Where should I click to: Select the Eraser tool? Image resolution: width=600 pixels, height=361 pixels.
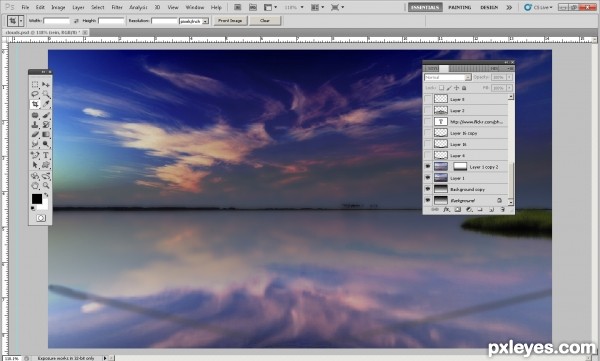point(35,134)
